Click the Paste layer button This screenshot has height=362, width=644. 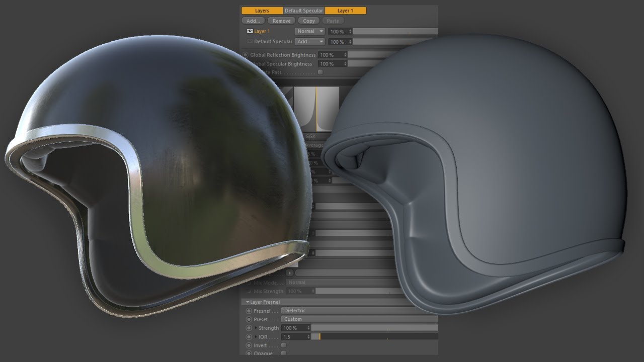333,21
